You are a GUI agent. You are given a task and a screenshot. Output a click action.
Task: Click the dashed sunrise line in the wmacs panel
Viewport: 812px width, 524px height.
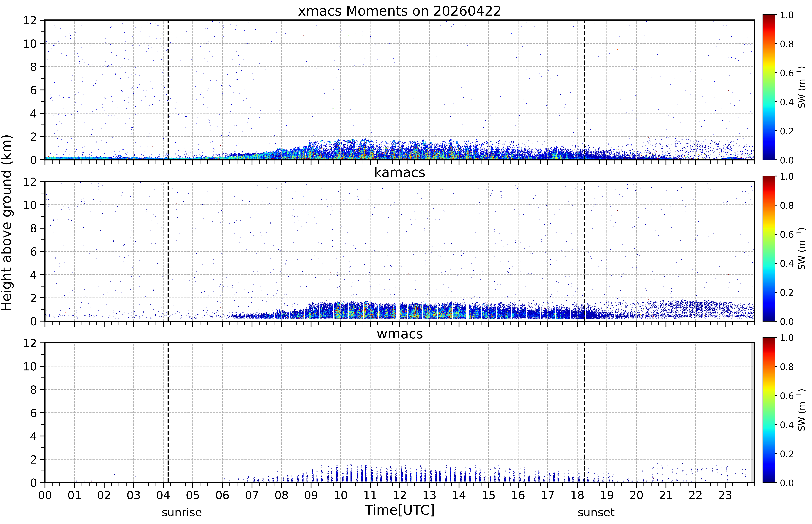coord(168,413)
